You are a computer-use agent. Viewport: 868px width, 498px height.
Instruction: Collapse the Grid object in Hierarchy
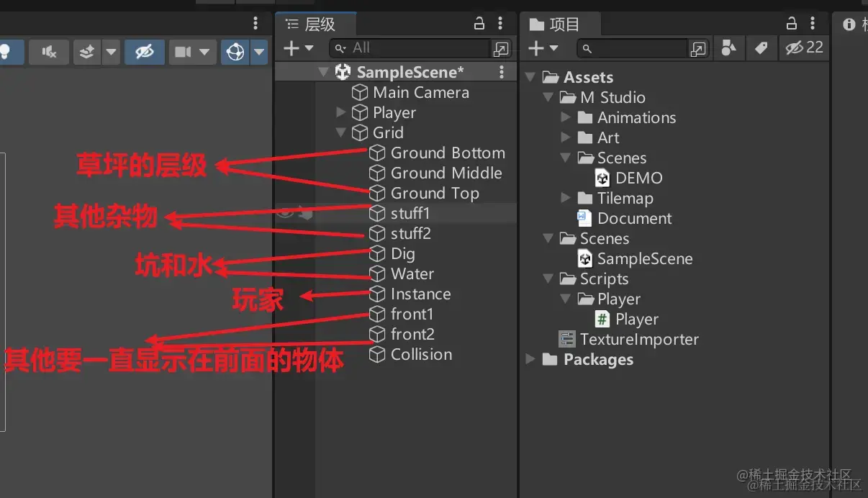click(x=340, y=132)
